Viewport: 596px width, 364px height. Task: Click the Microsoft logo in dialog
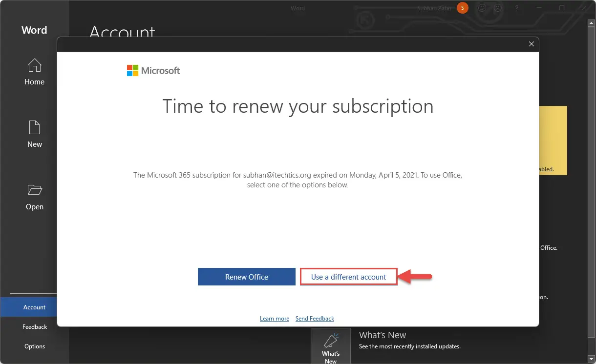pos(153,70)
